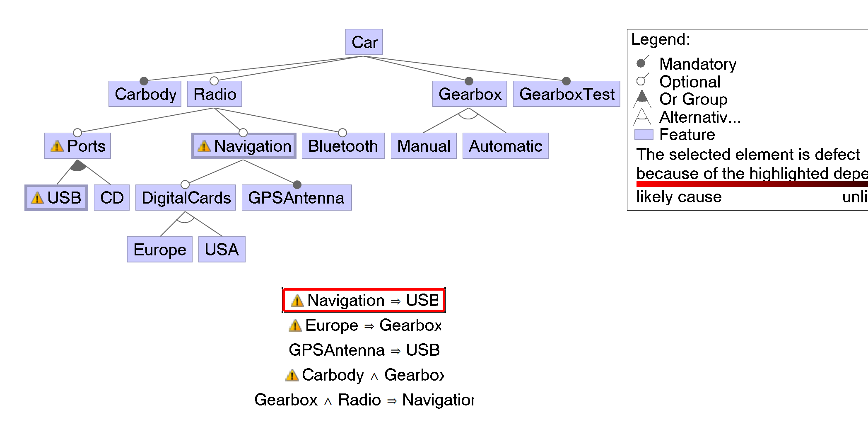The height and width of the screenshot is (432, 868).
Task: Click the Alternative legend symbol
Action: pos(642,116)
